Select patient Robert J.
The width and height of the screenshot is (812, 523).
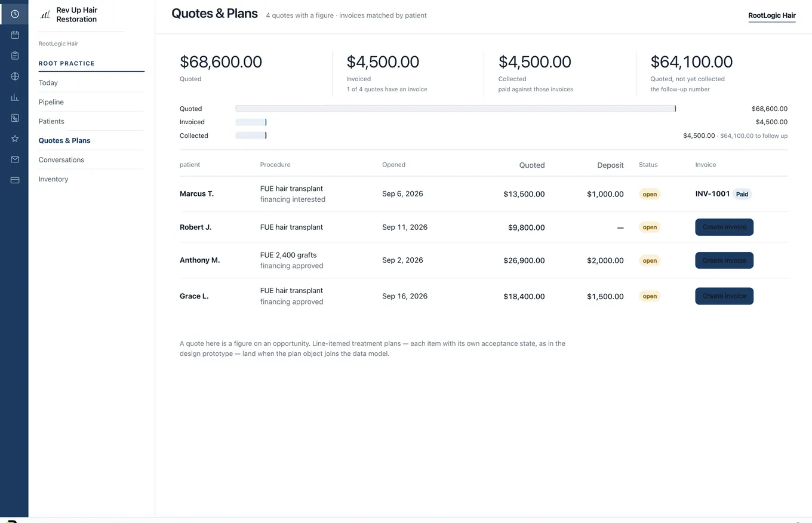coord(195,227)
